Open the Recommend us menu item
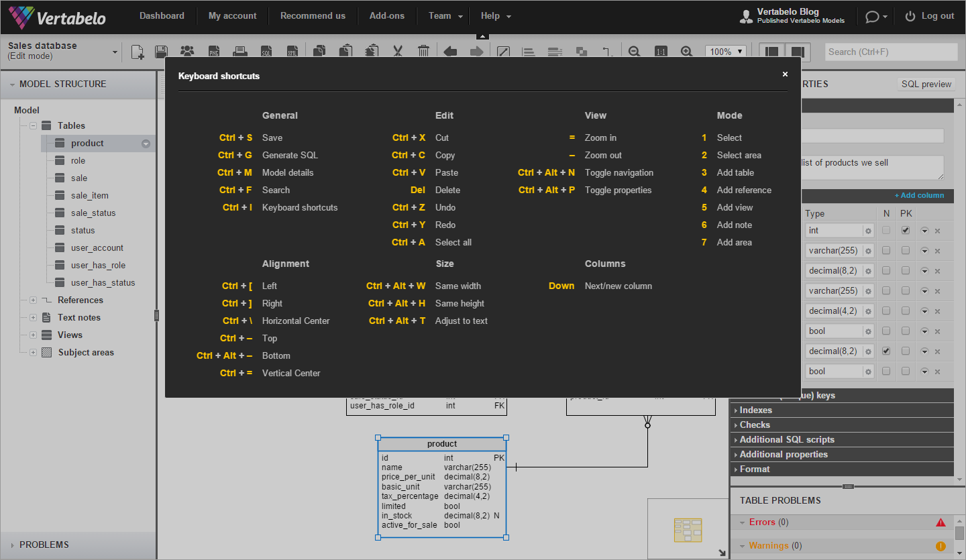 point(313,16)
